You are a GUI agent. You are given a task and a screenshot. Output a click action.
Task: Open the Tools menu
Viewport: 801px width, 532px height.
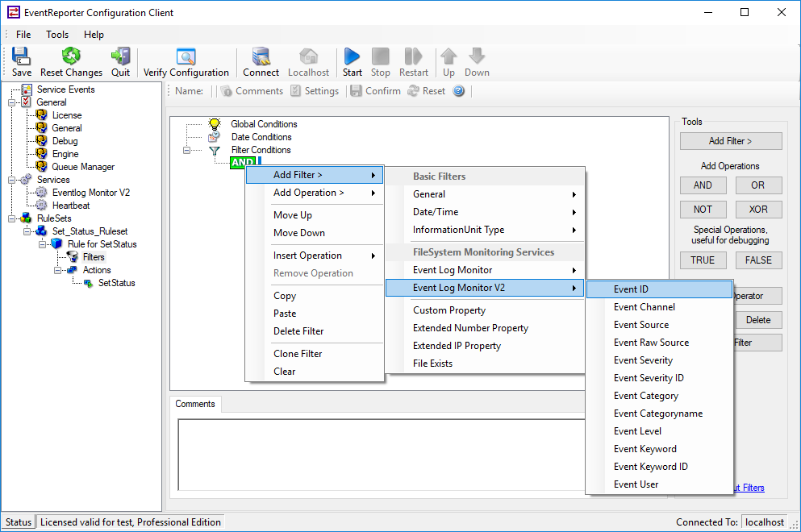[x=57, y=34]
